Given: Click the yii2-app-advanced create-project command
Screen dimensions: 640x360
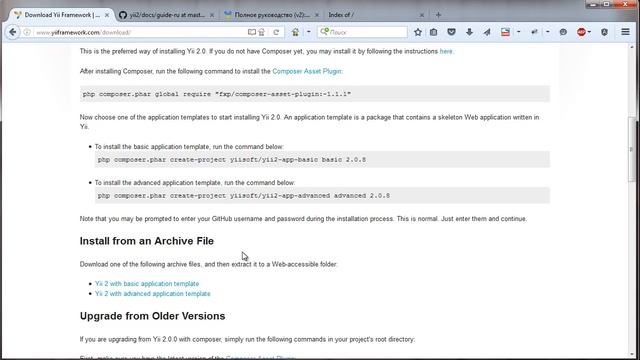Looking at the screenshot, I should pos(322,196).
